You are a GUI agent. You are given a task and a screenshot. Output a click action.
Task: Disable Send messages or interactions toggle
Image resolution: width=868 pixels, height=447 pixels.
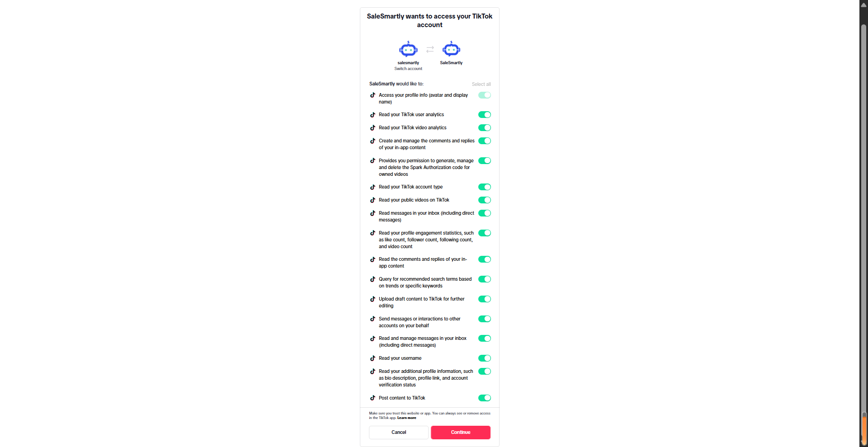pyautogui.click(x=484, y=319)
